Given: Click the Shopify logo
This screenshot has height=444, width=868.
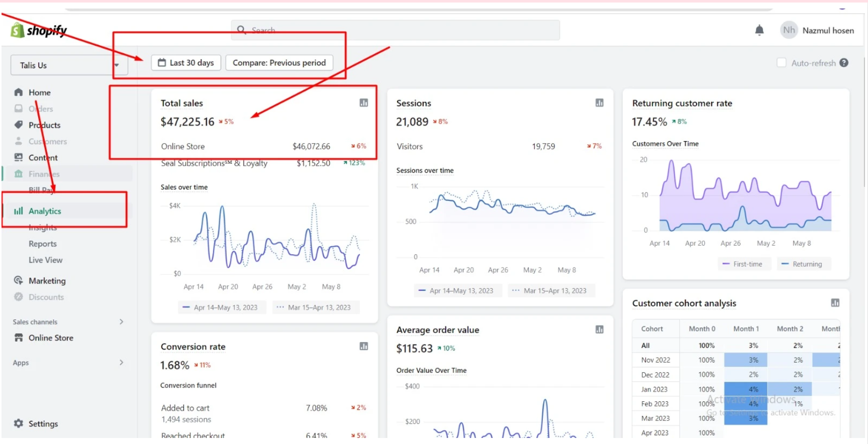Looking at the screenshot, I should 39,31.
